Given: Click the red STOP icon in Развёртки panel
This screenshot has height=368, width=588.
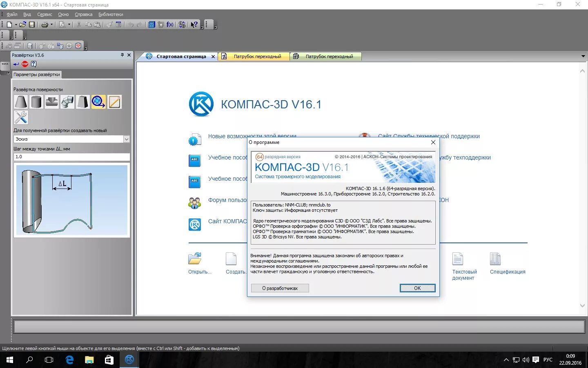Looking at the screenshot, I should [25, 64].
